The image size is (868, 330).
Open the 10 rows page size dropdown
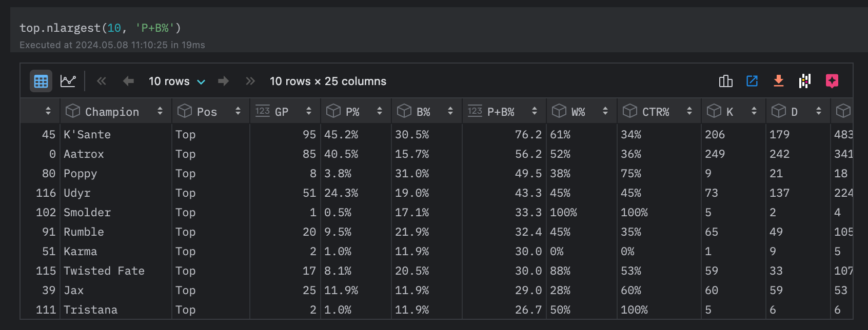177,81
